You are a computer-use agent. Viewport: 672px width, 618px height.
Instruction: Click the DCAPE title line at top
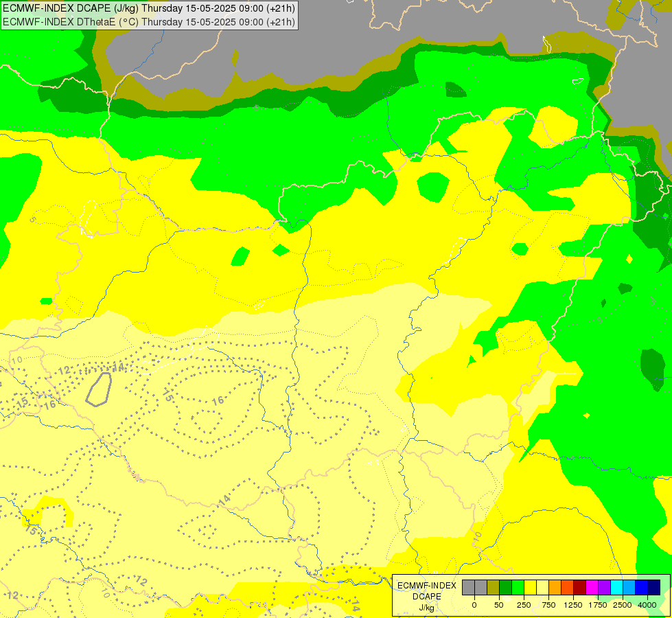point(149,8)
